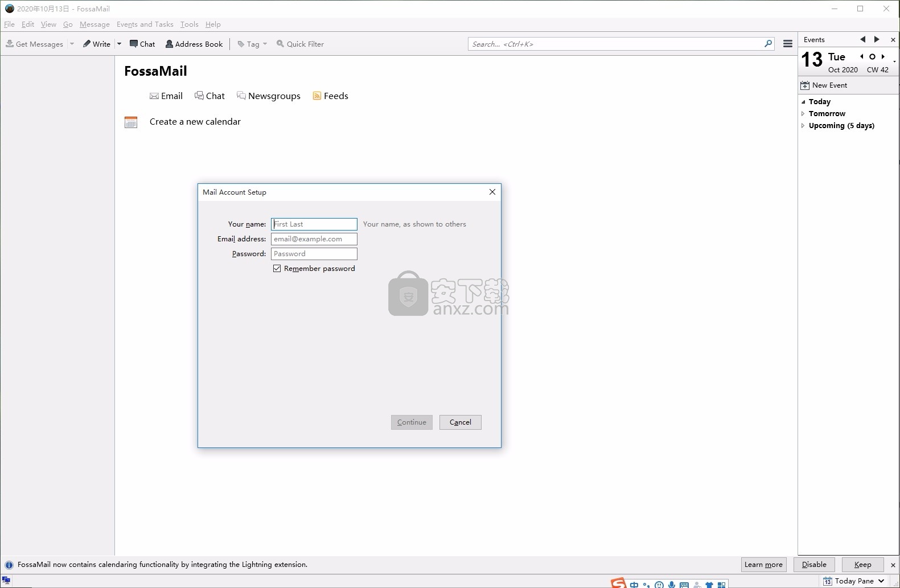Toggle Chinese input mode icon

(634, 585)
